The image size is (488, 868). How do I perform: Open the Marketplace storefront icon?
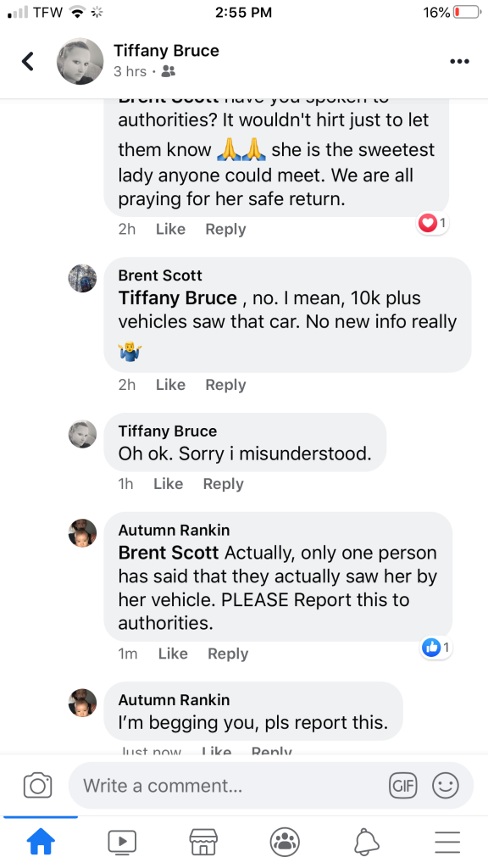203,842
